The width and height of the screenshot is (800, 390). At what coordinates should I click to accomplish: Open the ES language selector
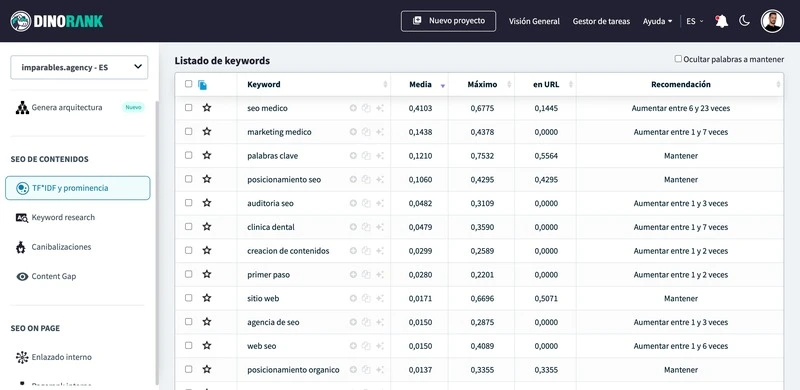[x=695, y=21]
